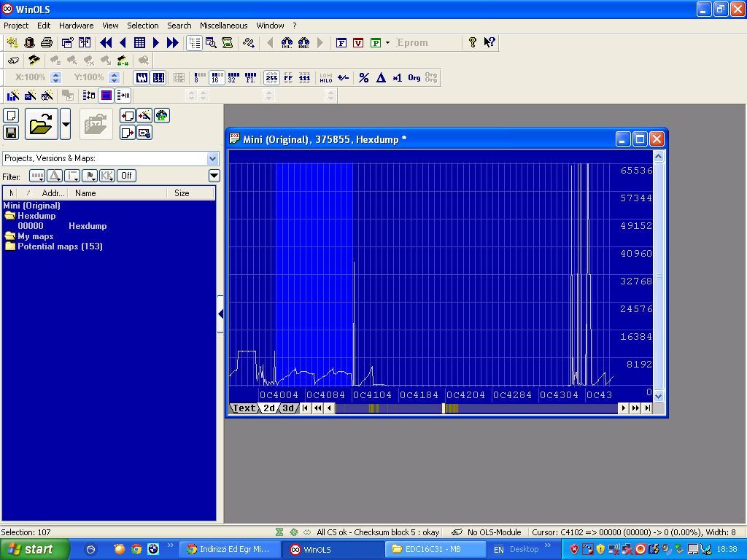The height and width of the screenshot is (560, 747).
Task: Sort list by the Size column header
Action: click(x=190, y=192)
